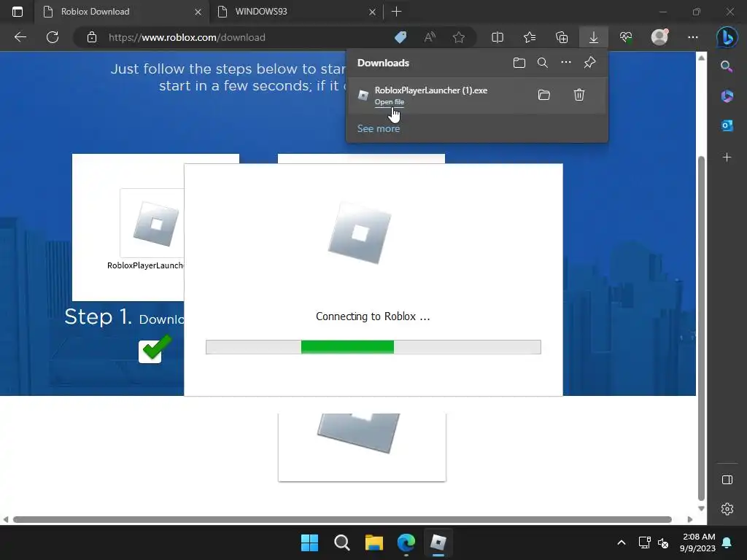
Task: Click the Roblox launcher taskbar icon
Action: point(438,542)
